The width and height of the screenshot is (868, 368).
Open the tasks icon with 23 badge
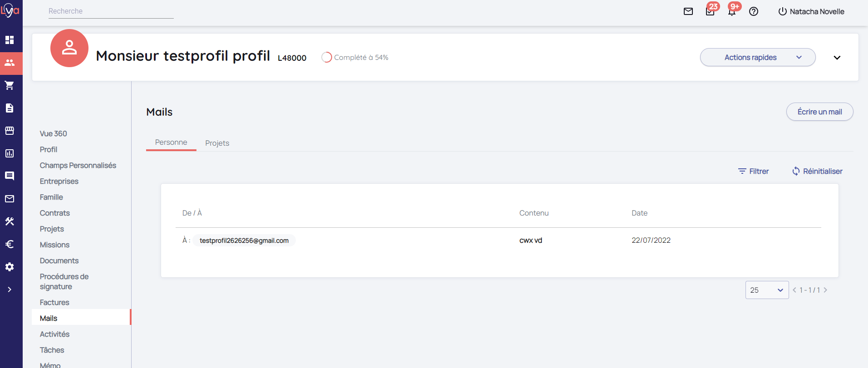710,12
